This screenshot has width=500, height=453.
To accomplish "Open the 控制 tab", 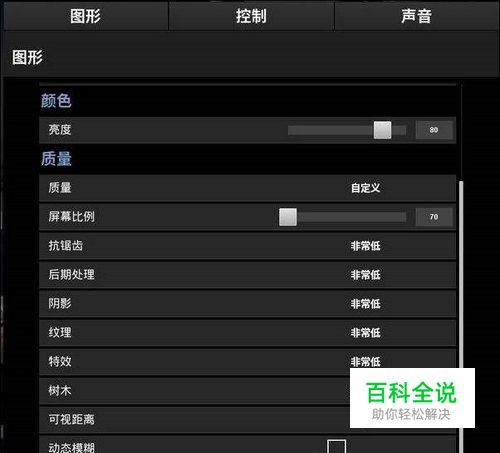I will point(251,16).
